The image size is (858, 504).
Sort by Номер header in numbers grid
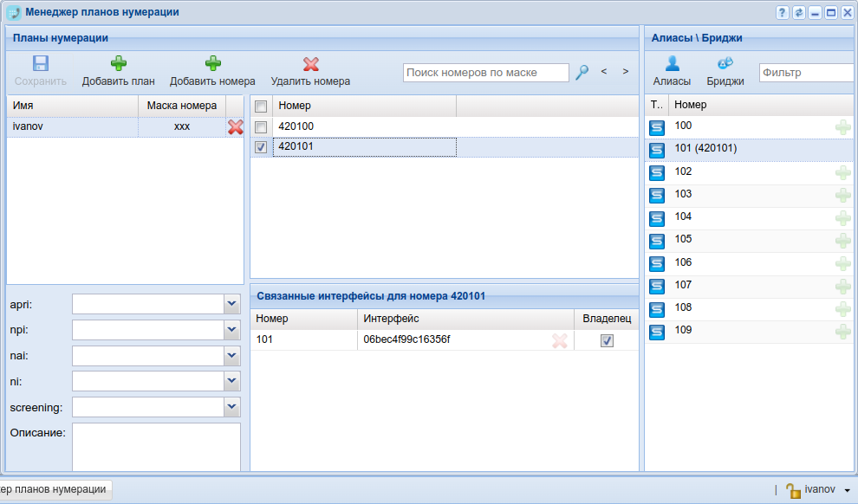364,106
